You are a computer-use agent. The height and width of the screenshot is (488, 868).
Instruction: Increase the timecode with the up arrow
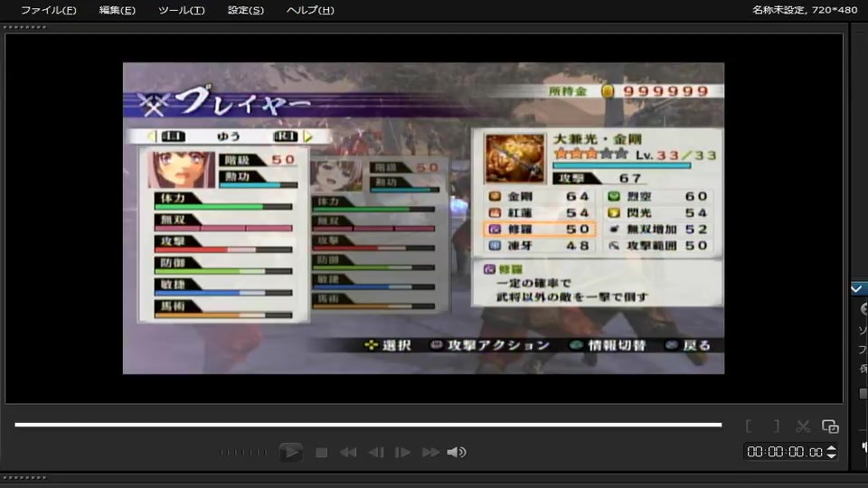(x=832, y=448)
